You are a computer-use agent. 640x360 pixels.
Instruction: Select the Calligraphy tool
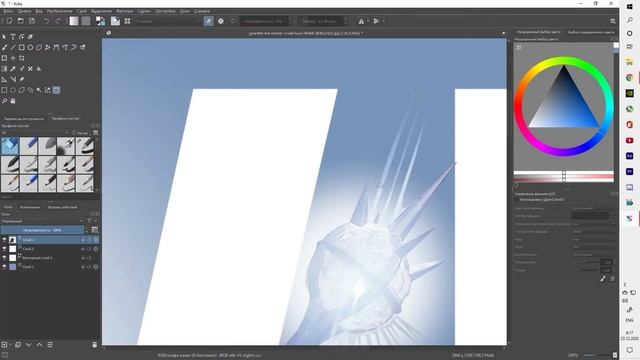click(x=30, y=37)
